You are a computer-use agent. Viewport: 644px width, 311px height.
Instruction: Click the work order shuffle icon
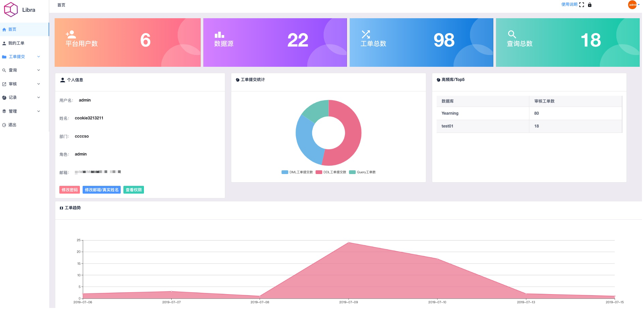366,34
